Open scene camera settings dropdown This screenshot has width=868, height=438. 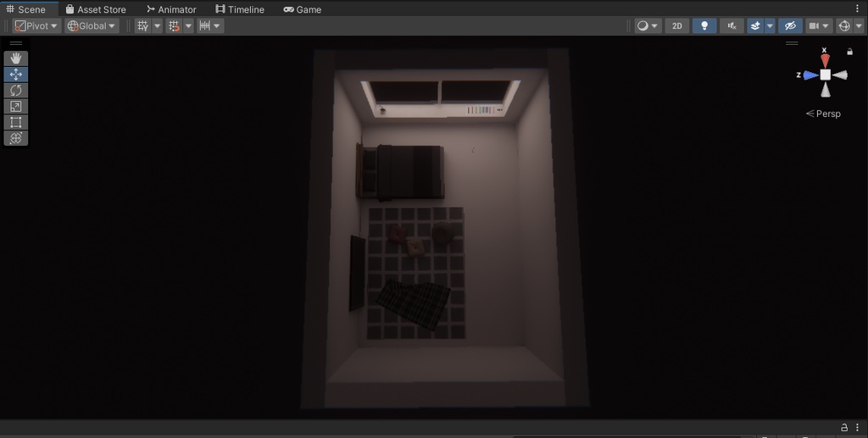coord(820,26)
